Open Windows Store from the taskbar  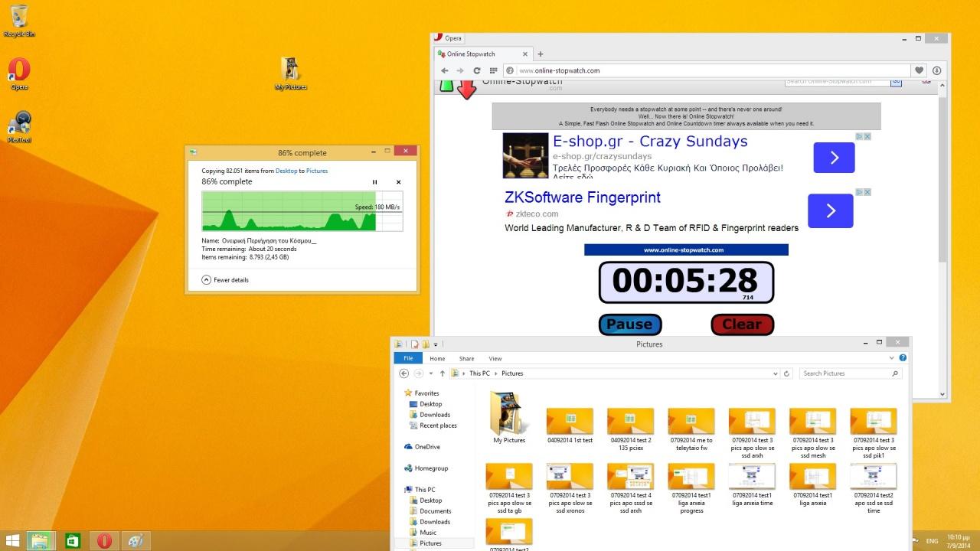[72, 541]
